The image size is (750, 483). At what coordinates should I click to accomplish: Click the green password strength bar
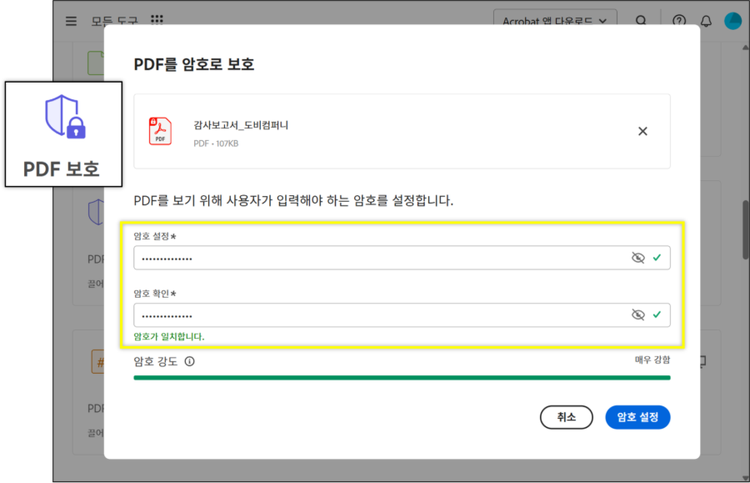point(402,378)
